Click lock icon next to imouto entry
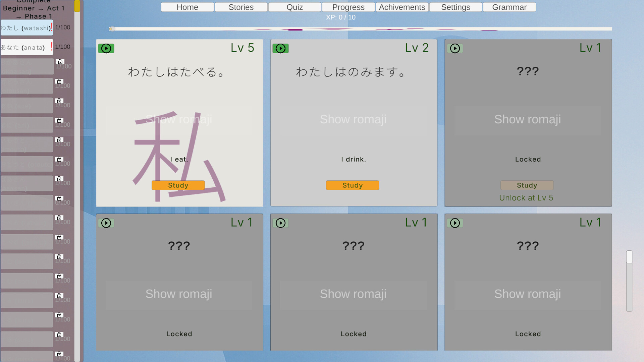The width and height of the screenshot is (644, 362). click(x=60, y=140)
